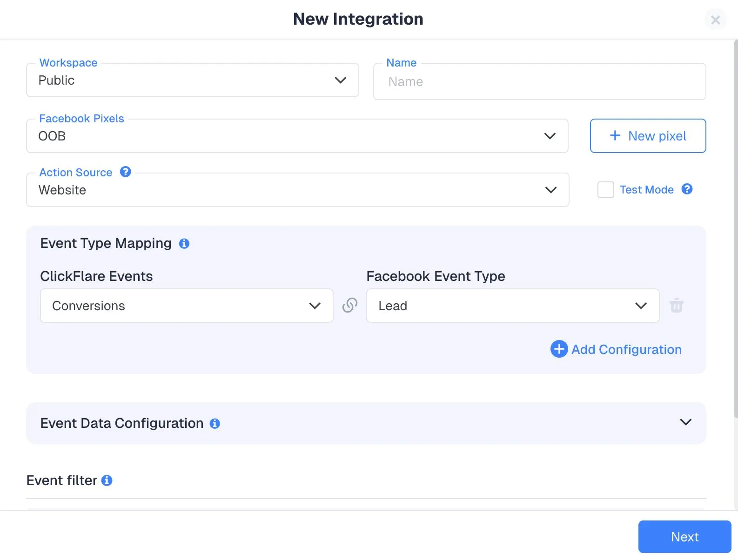Expand the Event Data Configuration section
Screen dimensions: 738x560
click(x=685, y=422)
